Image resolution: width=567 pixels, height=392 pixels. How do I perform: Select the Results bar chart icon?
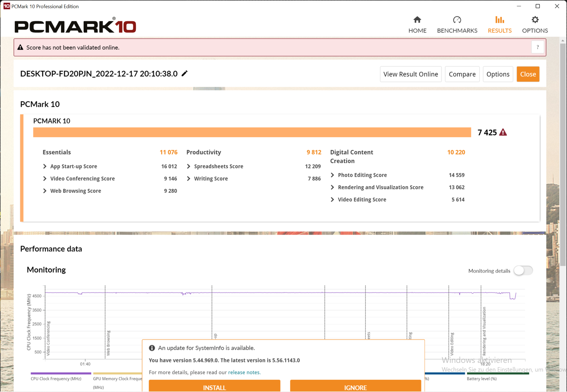coord(500,20)
